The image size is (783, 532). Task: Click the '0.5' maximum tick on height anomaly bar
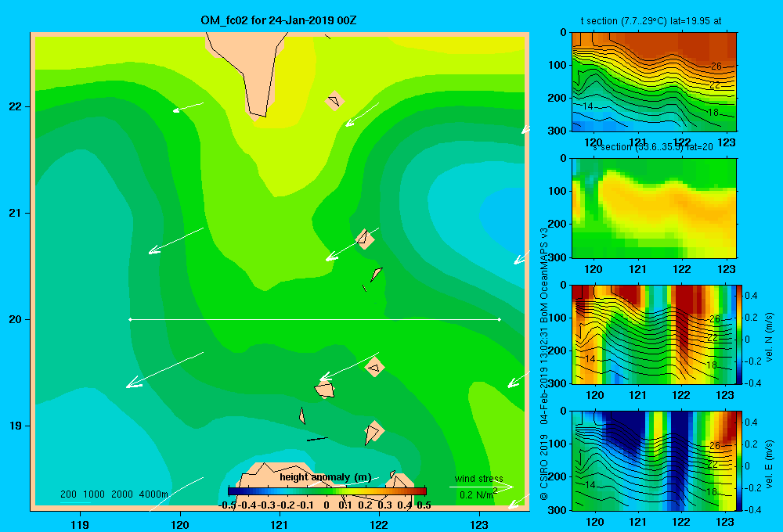coord(424,505)
